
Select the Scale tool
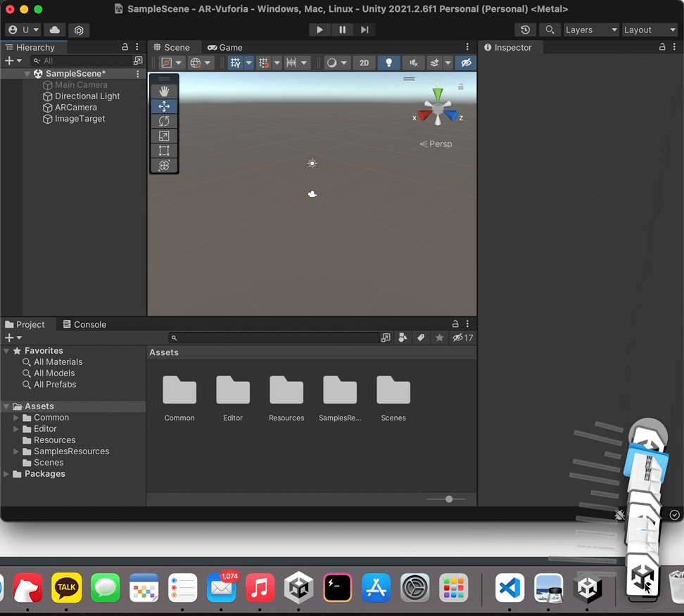(x=164, y=136)
